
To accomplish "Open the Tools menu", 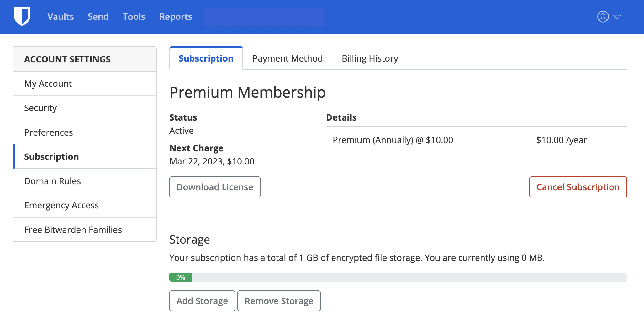I will (x=134, y=17).
